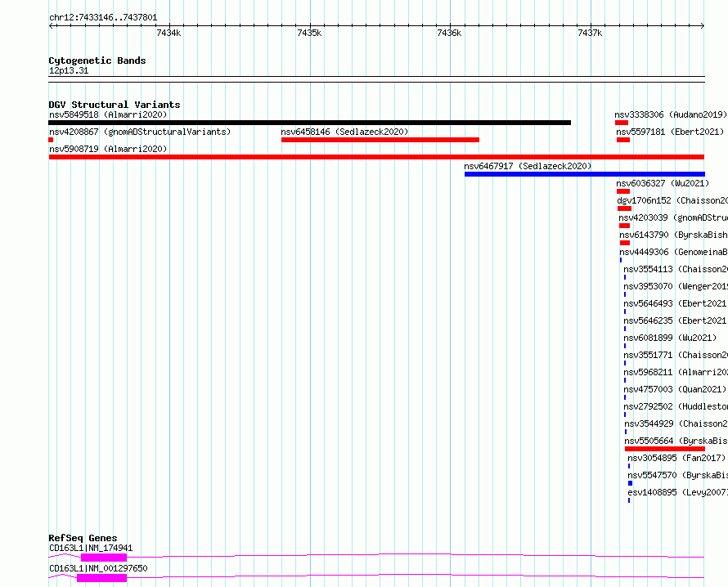Open the CD163L1|NM_001297650 transcript label

98,568
